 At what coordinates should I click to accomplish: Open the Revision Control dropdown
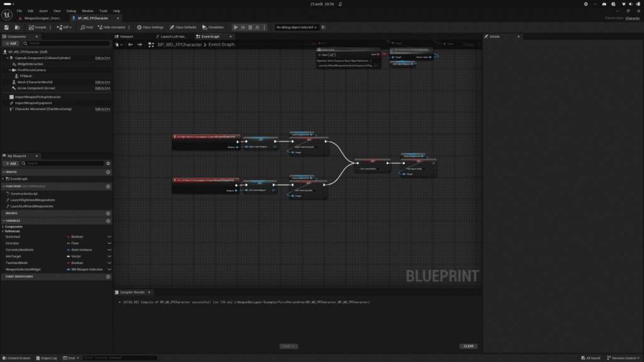[x=623, y=358]
